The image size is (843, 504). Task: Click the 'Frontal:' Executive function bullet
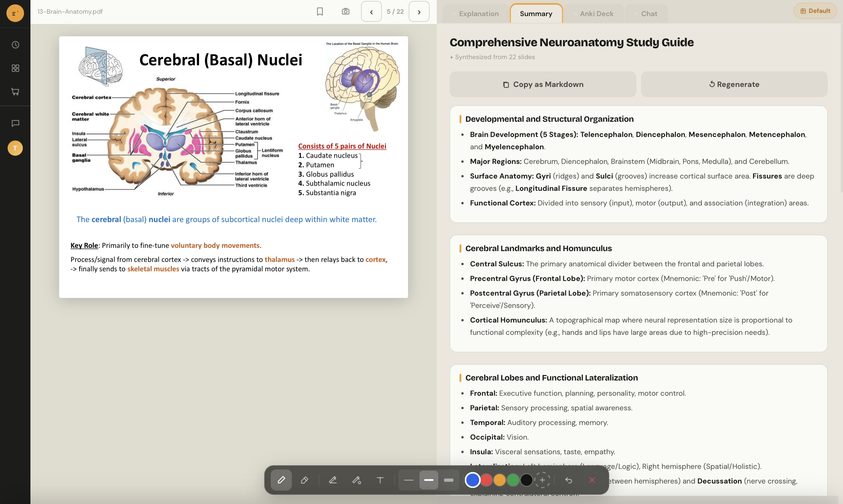pyautogui.click(x=578, y=393)
